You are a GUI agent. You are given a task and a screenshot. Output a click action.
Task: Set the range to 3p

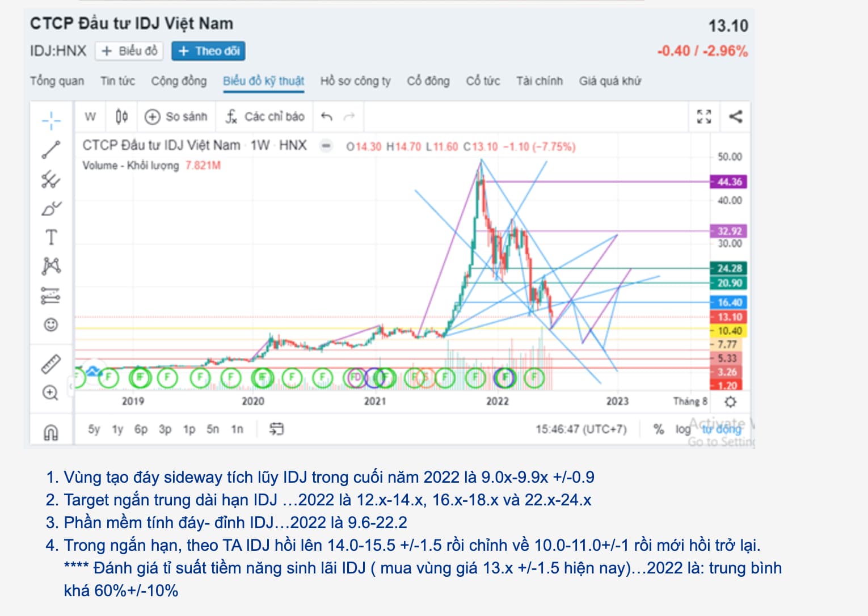(165, 429)
